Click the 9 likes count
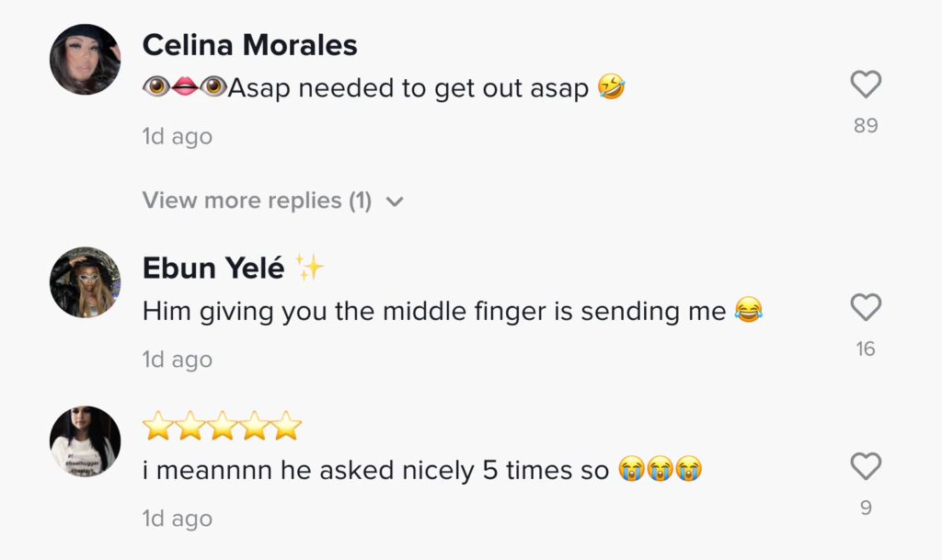942x560 pixels. [x=866, y=508]
